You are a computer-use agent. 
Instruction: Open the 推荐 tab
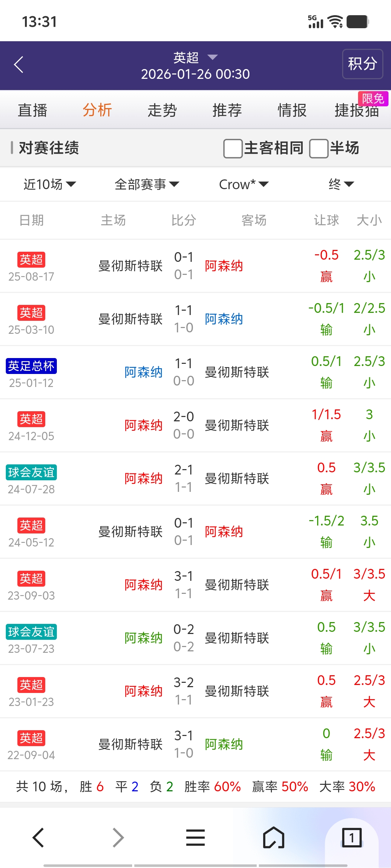[x=227, y=110]
